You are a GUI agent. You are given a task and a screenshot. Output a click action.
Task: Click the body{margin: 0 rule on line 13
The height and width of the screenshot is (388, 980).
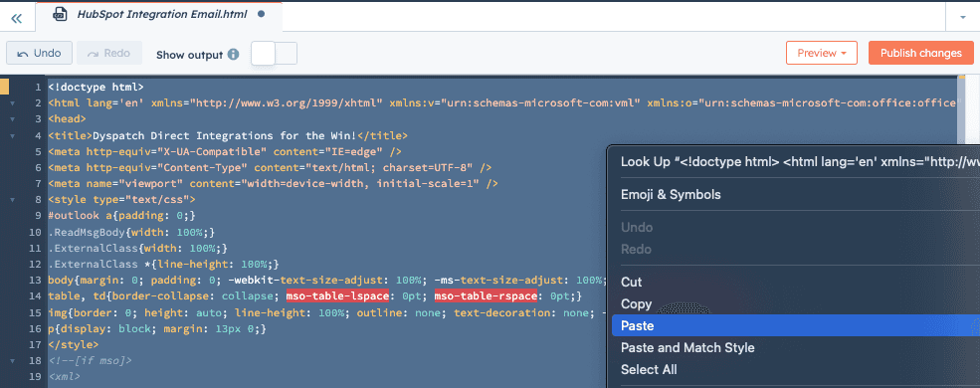[x=327, y=280]
